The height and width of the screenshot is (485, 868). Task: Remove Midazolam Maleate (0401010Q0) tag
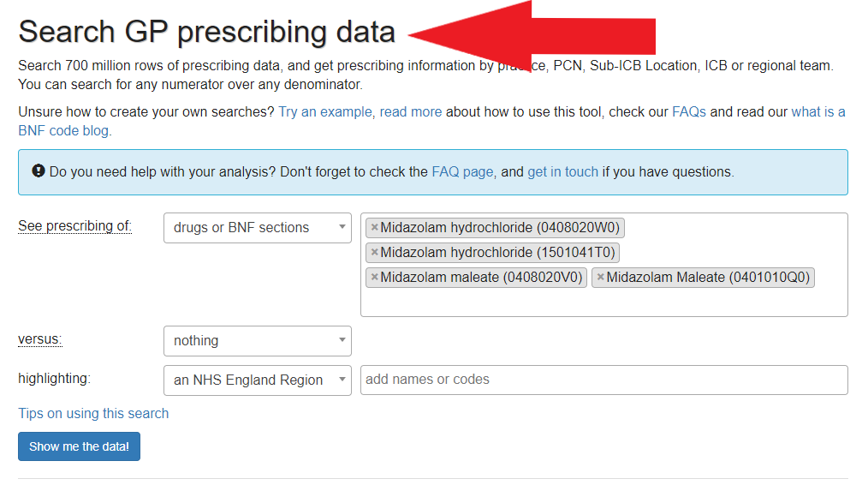pos(600,278)
